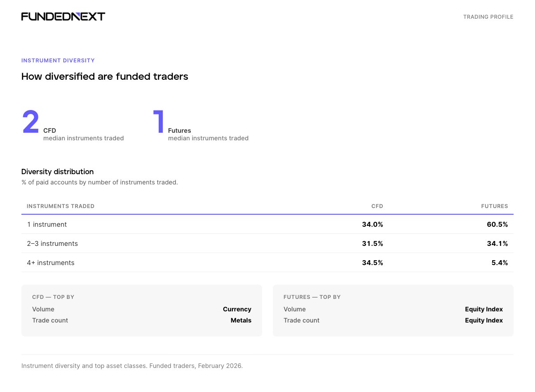This screenshot has width=535, height=392.
Task: Click the large Futures median number 1
Action: point(159,122)
